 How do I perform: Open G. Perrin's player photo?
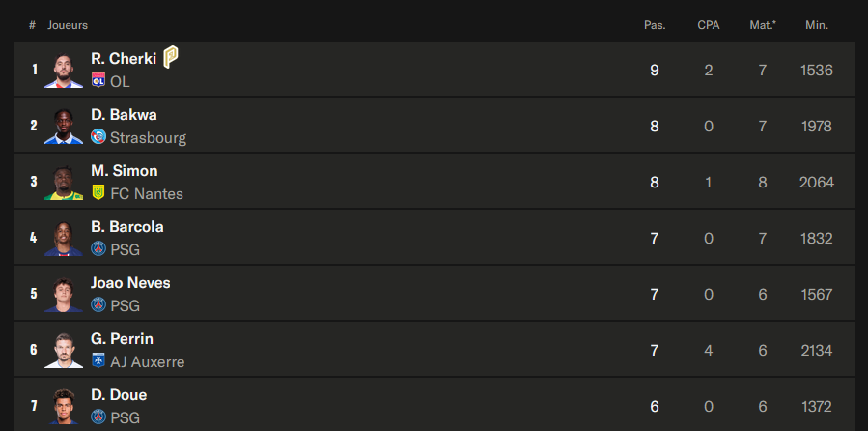[64, 350]
